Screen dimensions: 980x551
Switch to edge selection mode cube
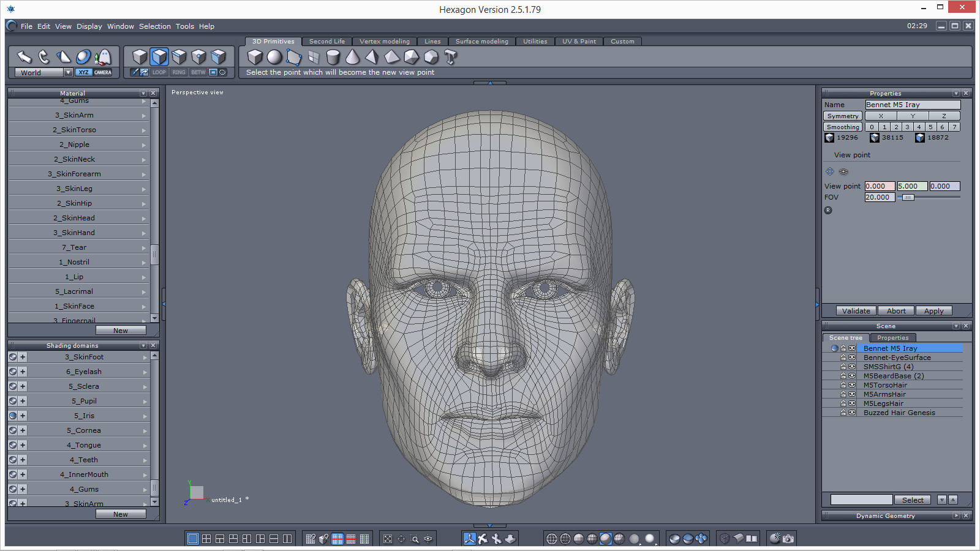(179, 57)
